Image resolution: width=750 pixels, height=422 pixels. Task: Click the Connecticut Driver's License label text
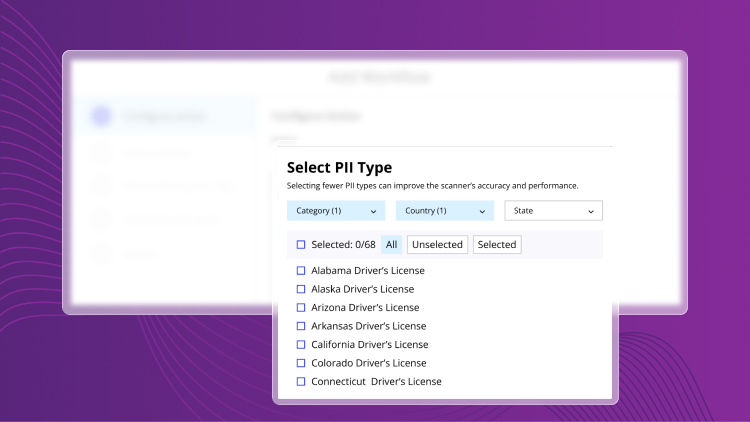click(376, 382)
